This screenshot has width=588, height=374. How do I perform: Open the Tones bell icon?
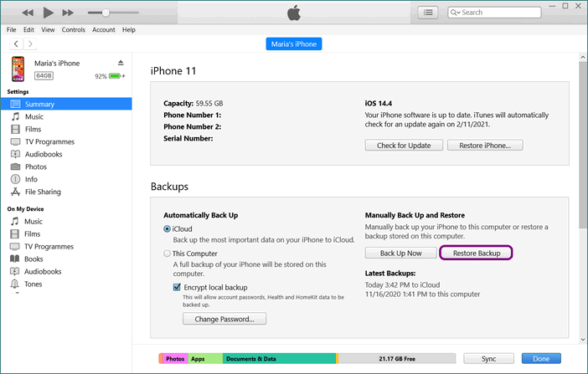[x=14, y=284]
